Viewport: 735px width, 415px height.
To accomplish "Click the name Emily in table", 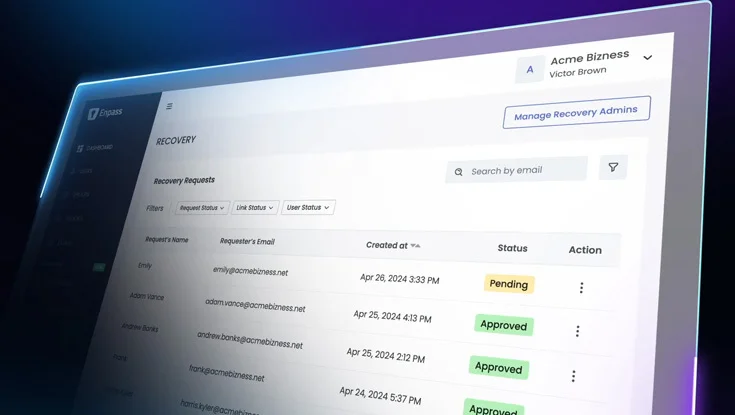I will tap(145, 265).
